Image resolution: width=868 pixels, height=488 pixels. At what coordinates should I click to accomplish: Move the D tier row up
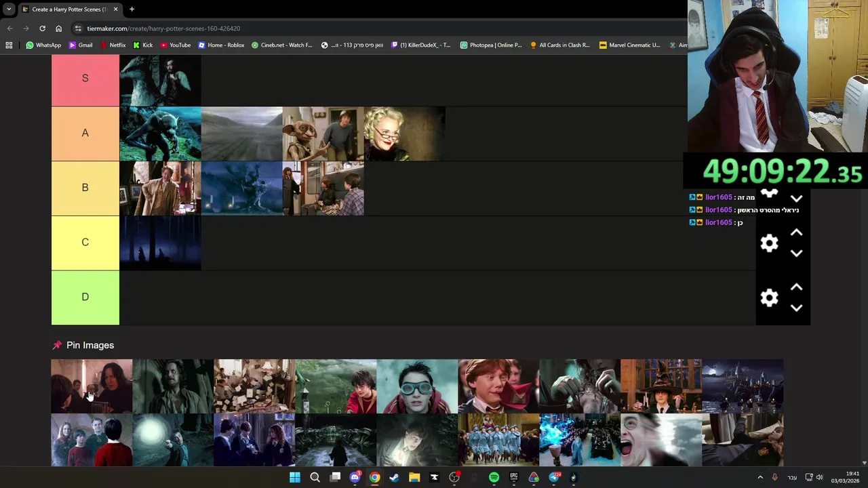click(797, 287)
